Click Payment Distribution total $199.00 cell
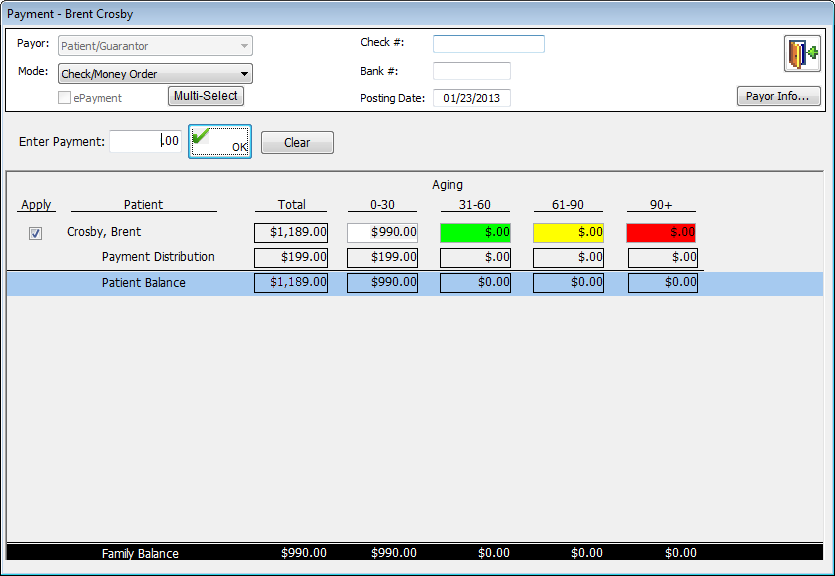 pos(291,258)
